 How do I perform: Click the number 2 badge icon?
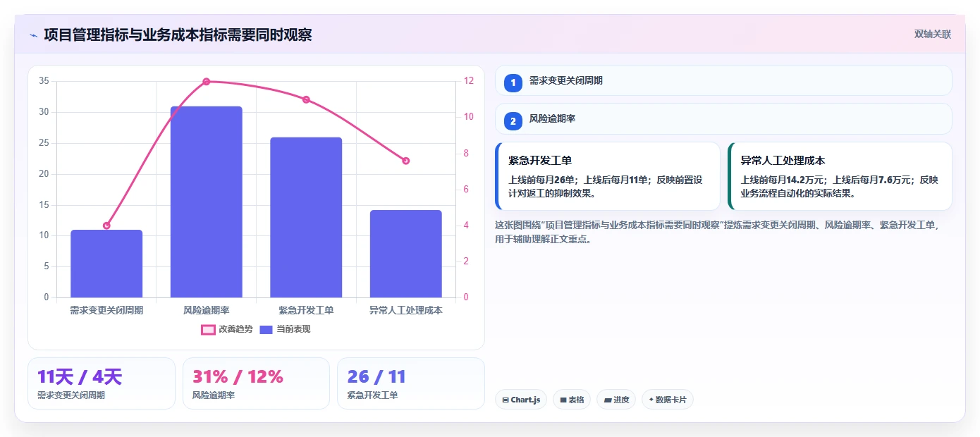(x=513, y=121)
